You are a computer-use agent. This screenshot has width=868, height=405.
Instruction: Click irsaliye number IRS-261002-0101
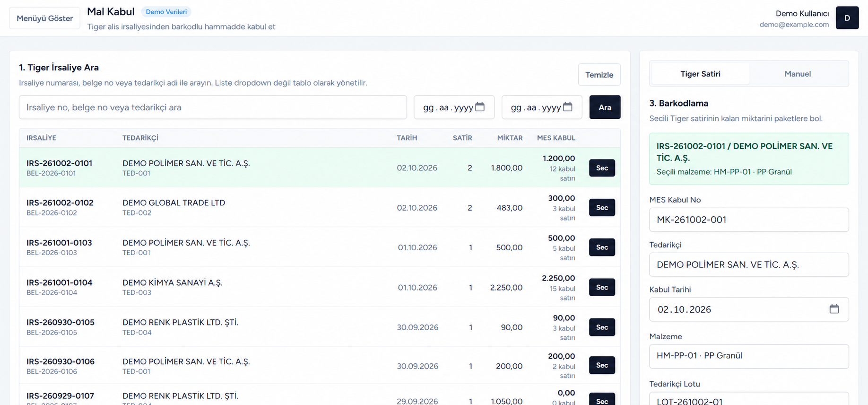coord(60,163)
